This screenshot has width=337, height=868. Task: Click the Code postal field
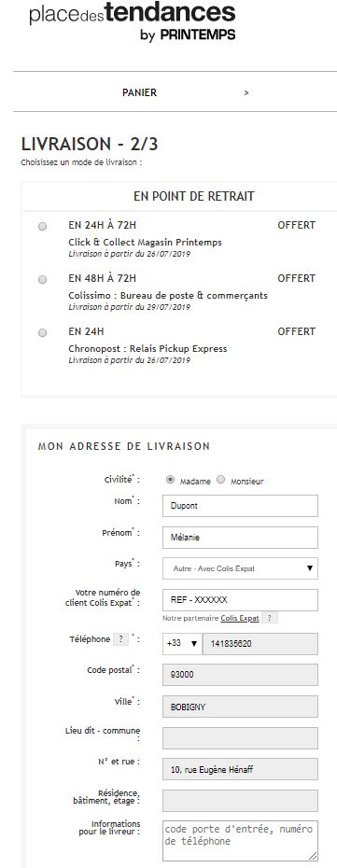point(240,676)
